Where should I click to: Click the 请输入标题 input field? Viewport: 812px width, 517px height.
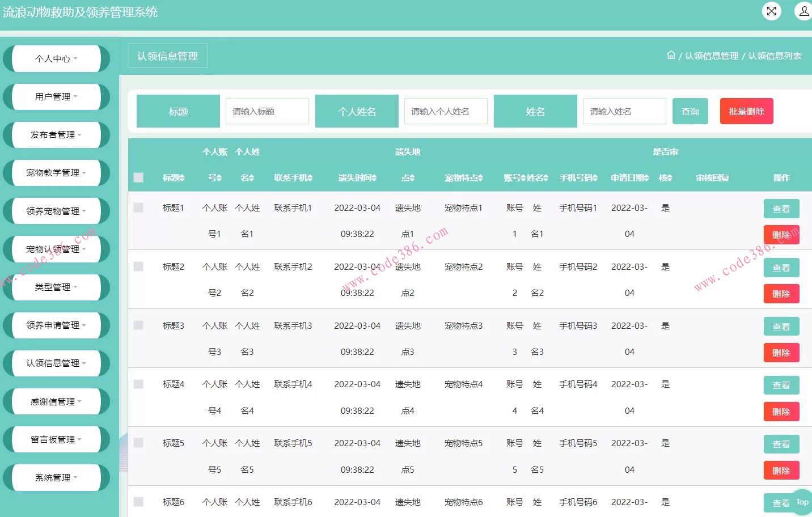click(x=267, y=111)
